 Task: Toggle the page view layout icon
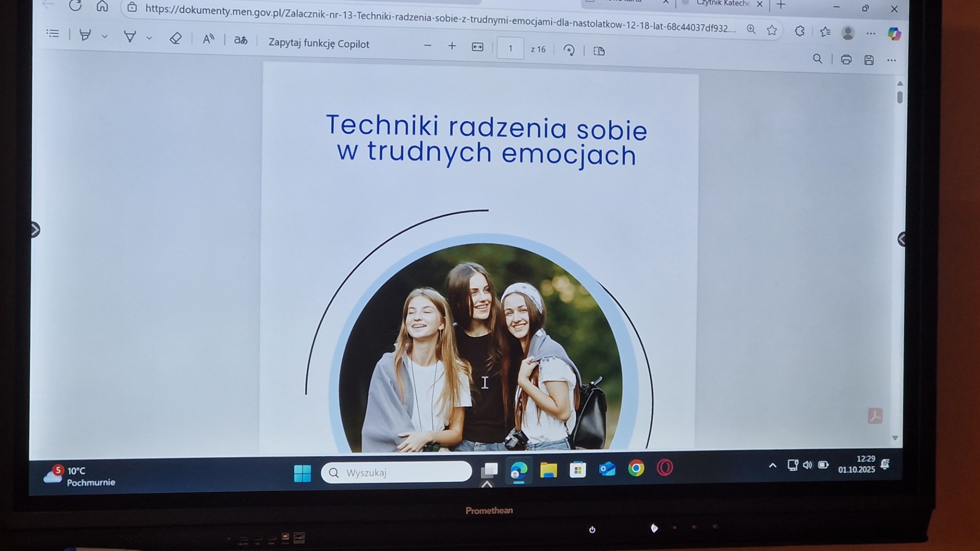[599, 51]
